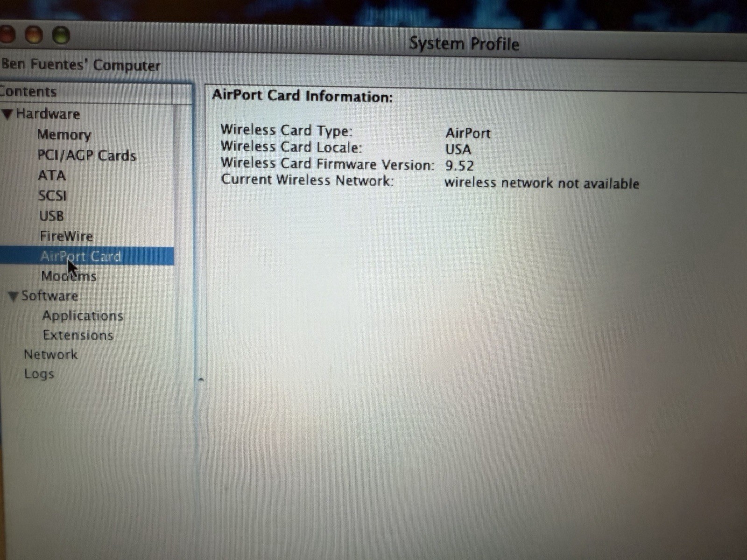Click the 'Wireless Card Firmware Version:' label

328,164
